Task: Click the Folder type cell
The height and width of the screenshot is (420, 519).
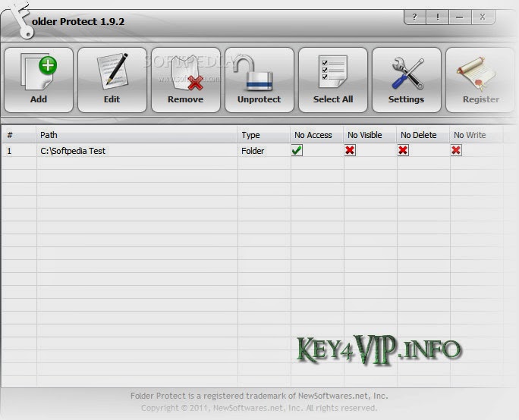Action: (x=264, y=151)
